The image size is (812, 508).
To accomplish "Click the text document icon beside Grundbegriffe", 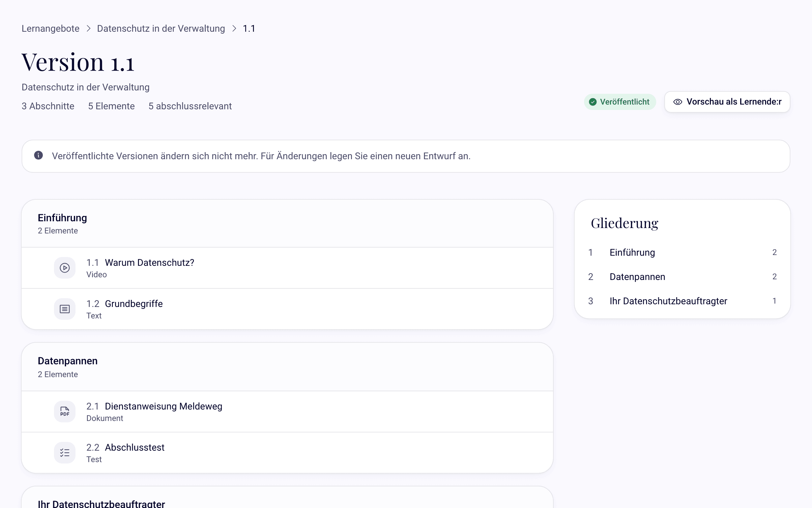I will [x=65, y=309].
